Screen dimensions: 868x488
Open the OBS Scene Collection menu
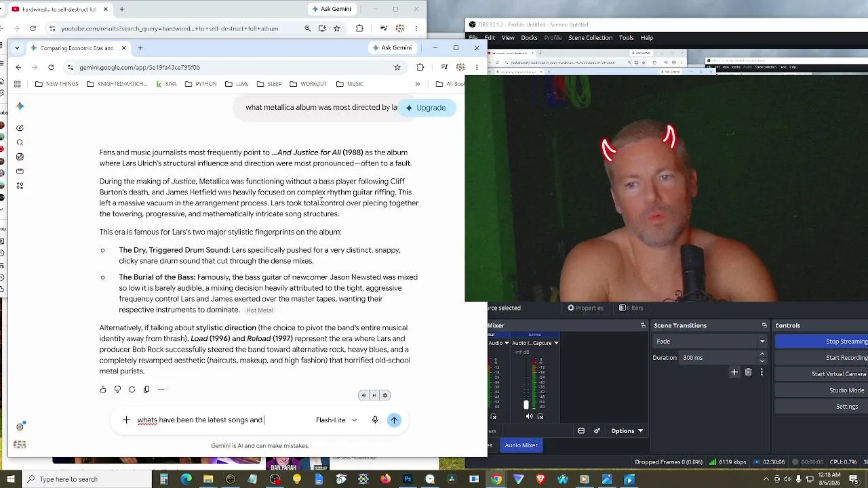coord(591,38)
